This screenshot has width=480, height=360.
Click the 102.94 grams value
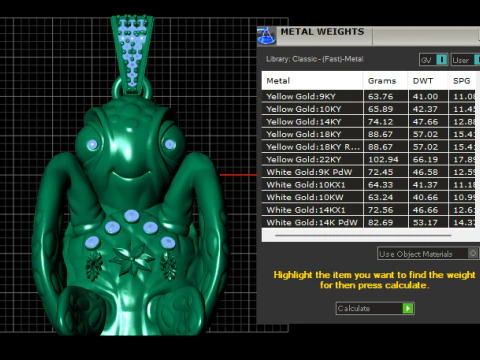[x=383, y=159]
